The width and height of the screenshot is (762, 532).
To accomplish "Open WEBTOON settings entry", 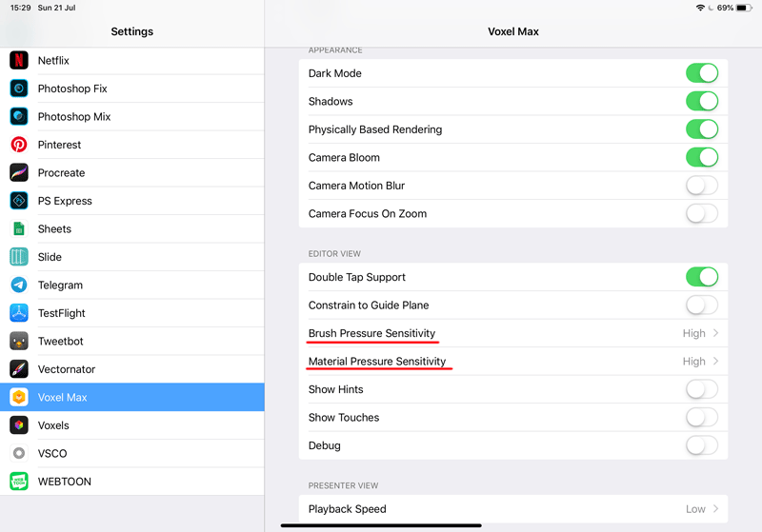I will point(132,482).
